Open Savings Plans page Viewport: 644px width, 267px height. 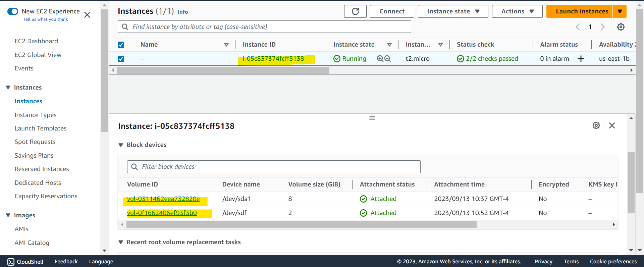tap(34, 156)
